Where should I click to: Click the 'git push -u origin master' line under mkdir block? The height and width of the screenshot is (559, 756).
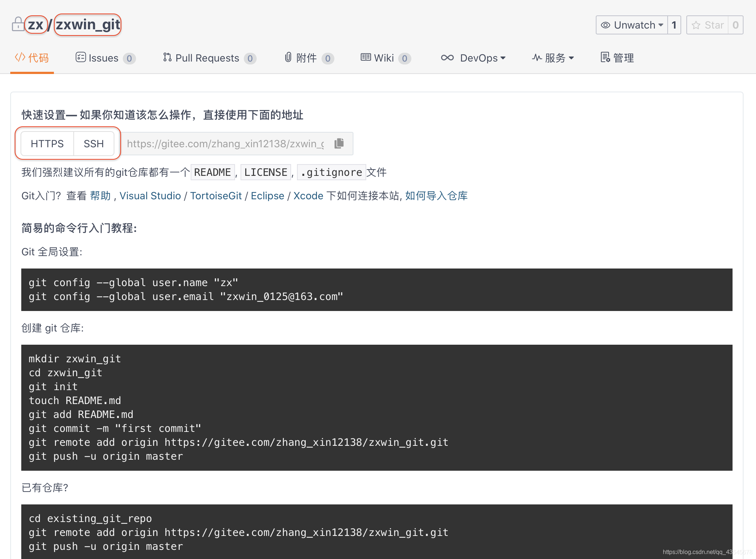106,456
